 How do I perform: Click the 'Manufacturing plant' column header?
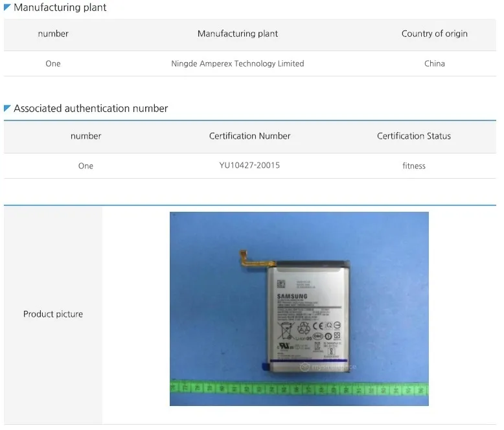(x=238, y=34)
